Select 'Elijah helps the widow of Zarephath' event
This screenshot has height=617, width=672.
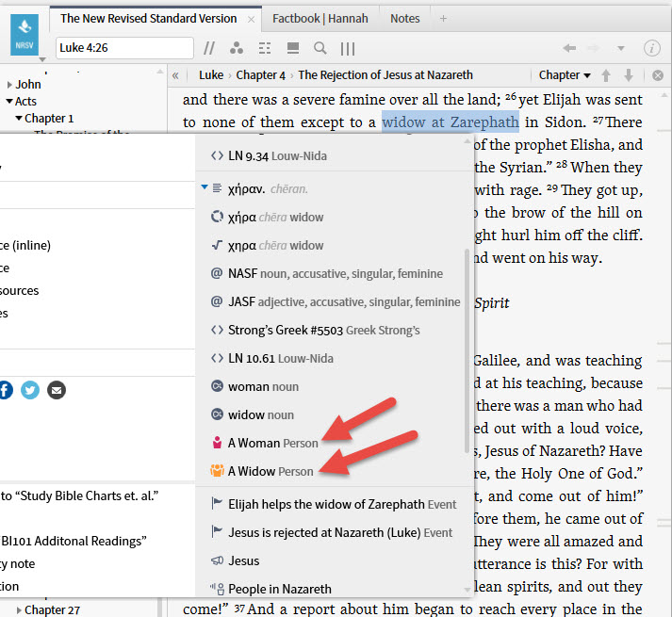335,505
